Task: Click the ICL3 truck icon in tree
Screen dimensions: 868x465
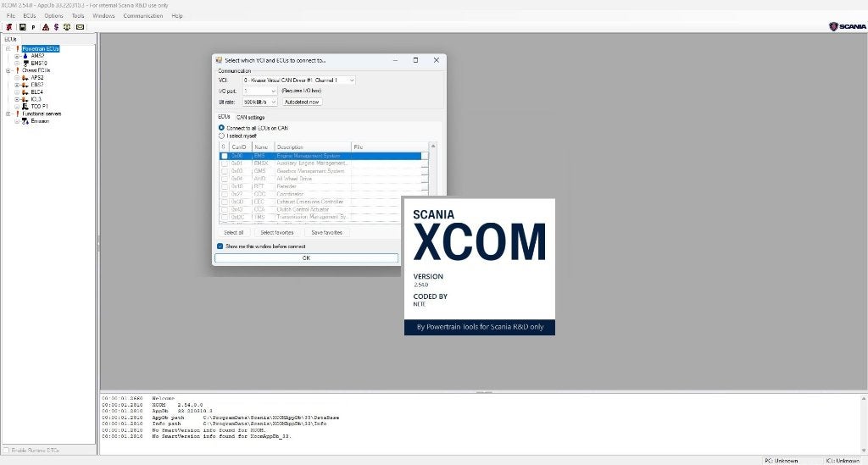Action: click(x=25, y=100)
